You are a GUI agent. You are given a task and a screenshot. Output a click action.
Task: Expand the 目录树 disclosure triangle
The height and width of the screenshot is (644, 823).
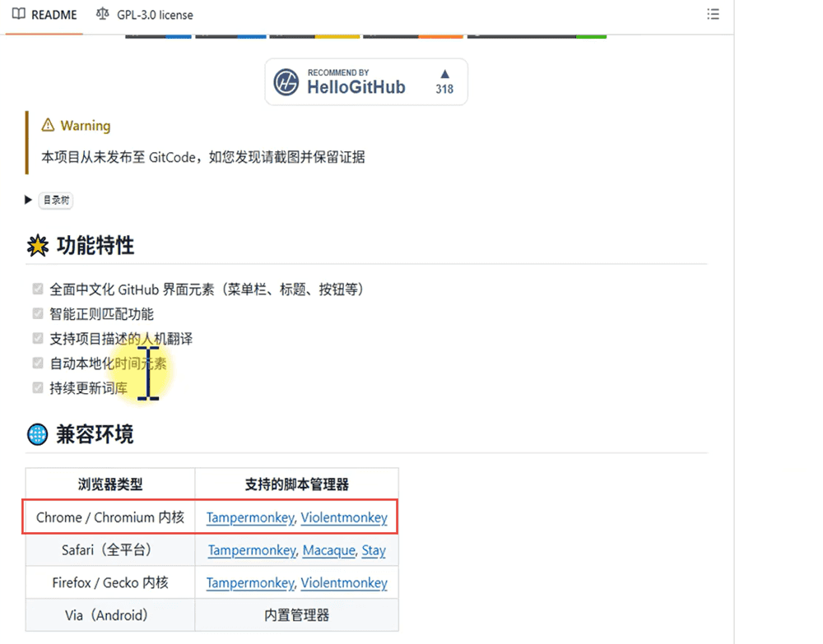[29, 200]
